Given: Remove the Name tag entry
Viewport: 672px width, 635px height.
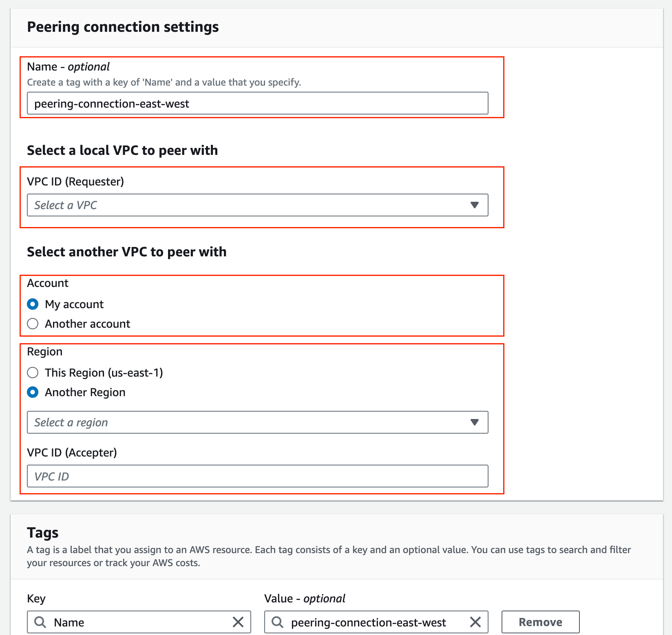Looking at the screenshot, I should pyautogui.click(x=540, y=622).
